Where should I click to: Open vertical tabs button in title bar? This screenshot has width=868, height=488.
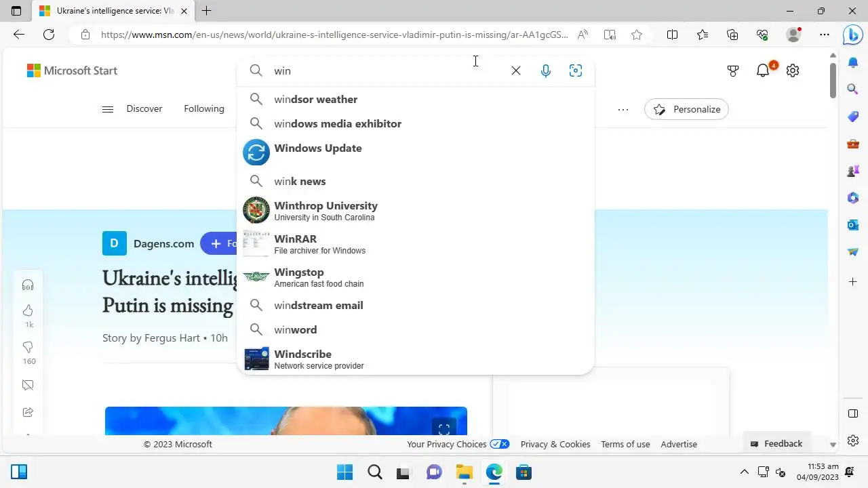tap(16, 11)
